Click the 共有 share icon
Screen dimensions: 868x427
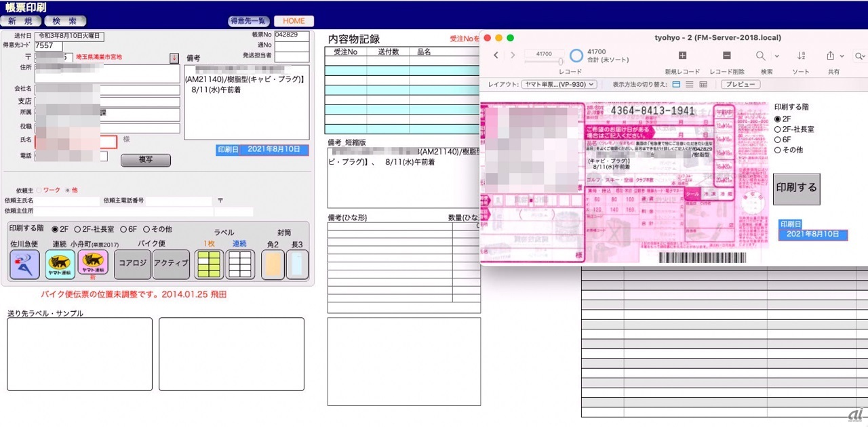point(830,56)
